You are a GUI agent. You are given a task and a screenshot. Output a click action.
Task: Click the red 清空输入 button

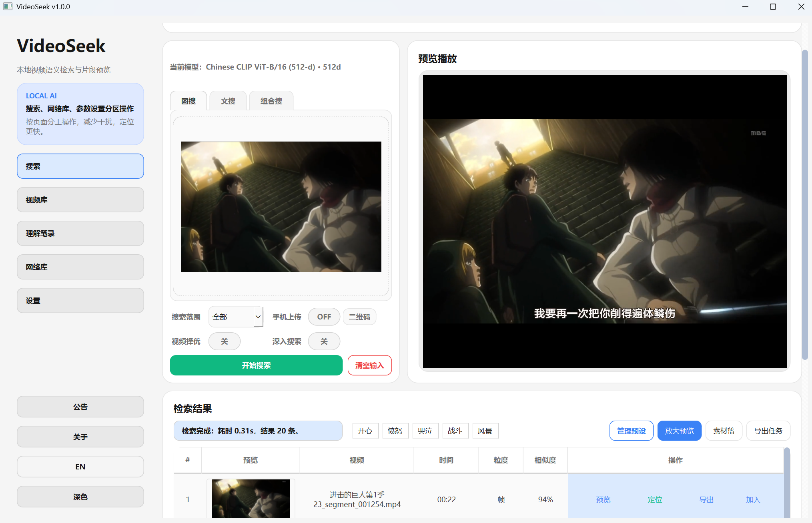(369, 365)
